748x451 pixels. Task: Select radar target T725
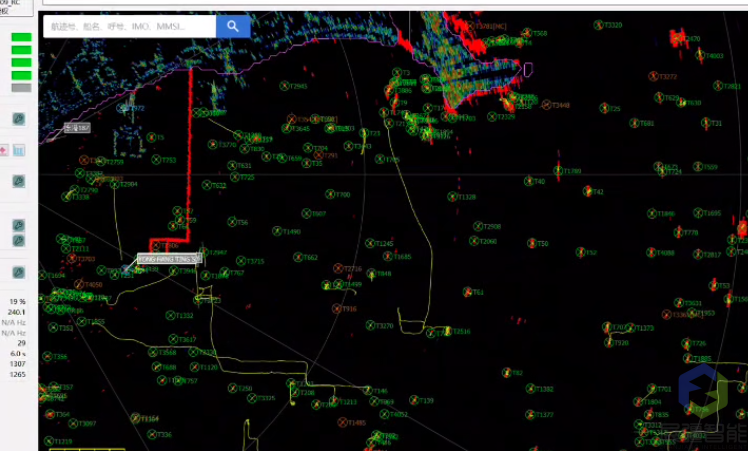tap(235, 177)
